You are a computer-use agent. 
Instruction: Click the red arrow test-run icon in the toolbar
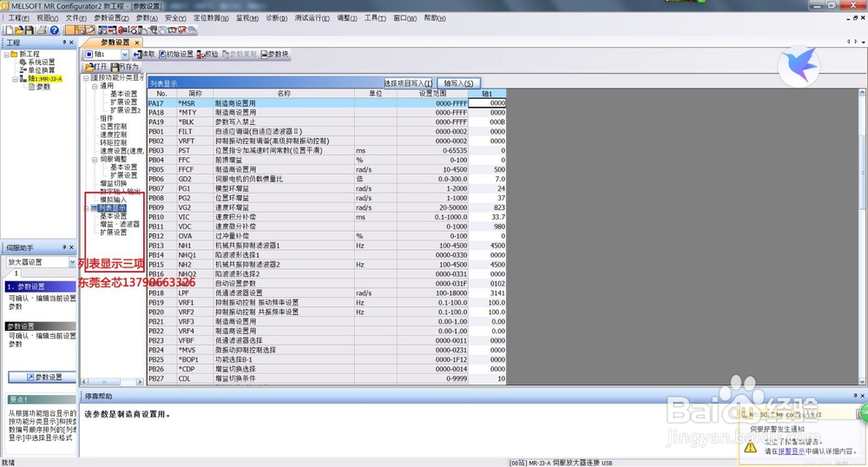click(x=182, y=30)
